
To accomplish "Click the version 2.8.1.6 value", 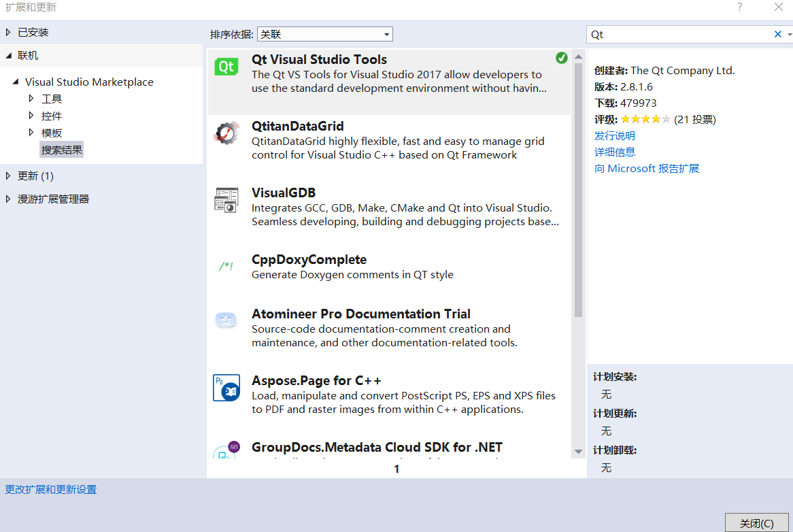I will tap(636, 87).
